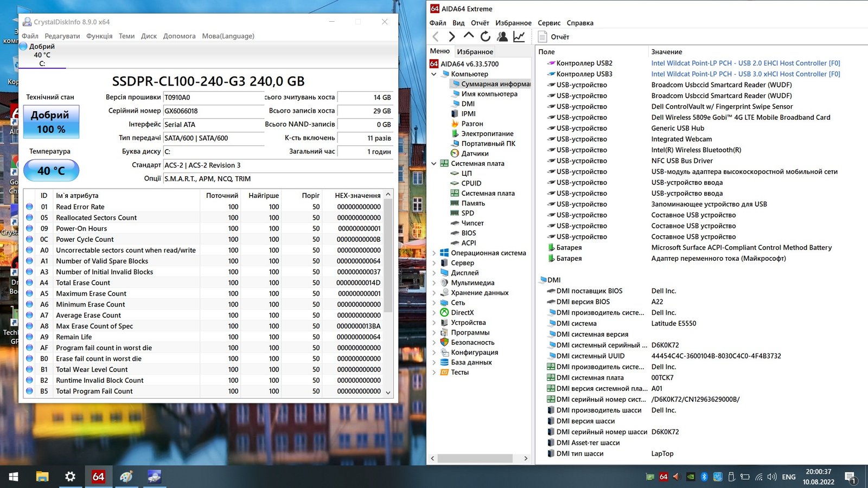868x488 pixels.
Task: Expand the Операционная система node
Action: pyautogui.click(x=434, y=253)
